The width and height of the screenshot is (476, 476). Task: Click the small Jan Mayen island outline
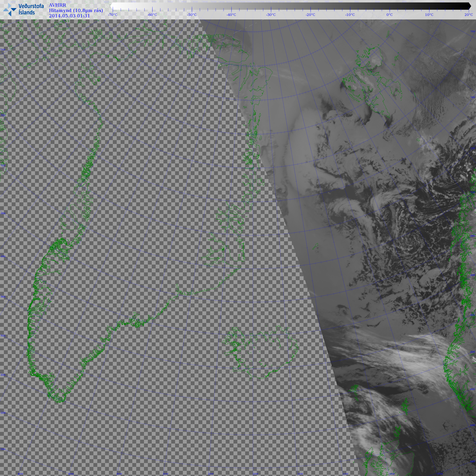tap(315, 246)
